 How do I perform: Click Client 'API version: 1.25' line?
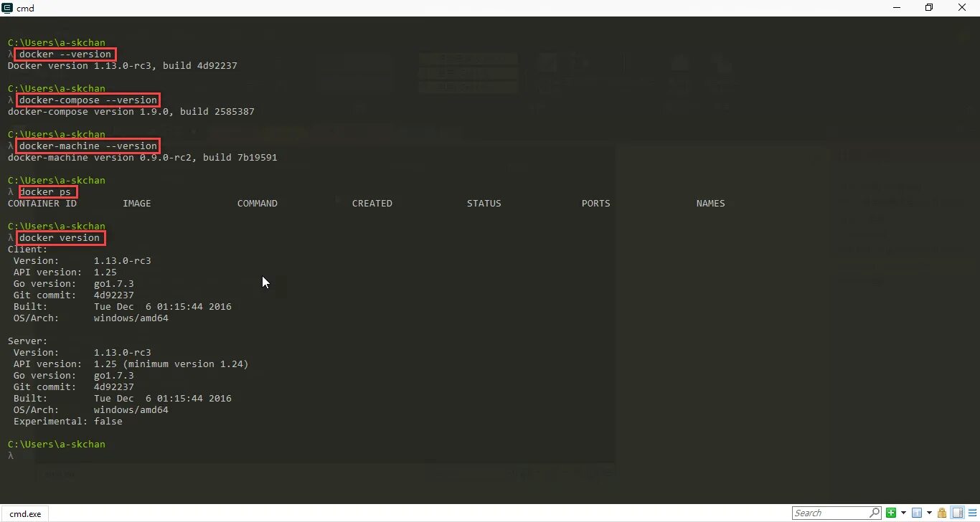coord(65,272)
